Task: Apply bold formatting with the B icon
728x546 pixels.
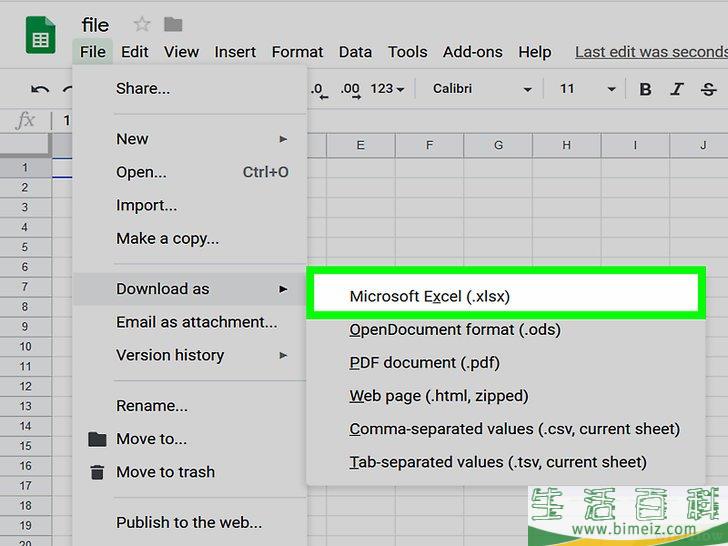Action: pyautogui.click(x=645, y=89)
